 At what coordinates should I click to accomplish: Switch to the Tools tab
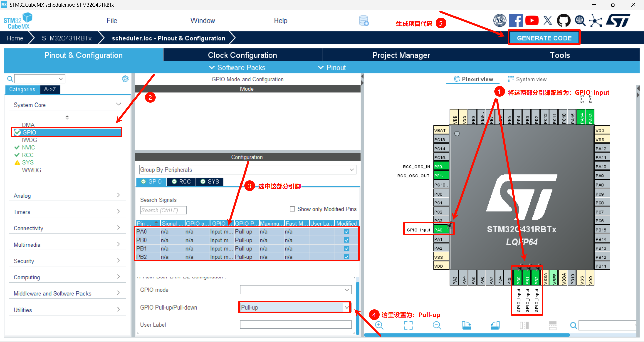[560, 55]
